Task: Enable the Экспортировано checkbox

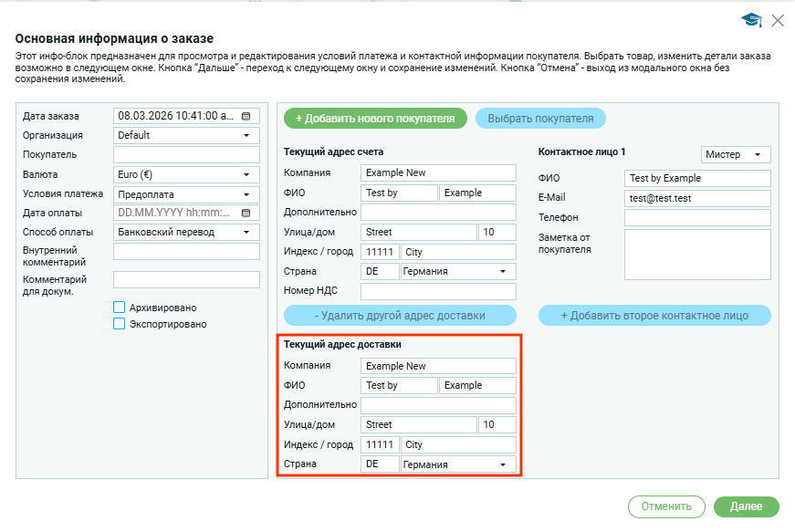Action: click(119, 324)
